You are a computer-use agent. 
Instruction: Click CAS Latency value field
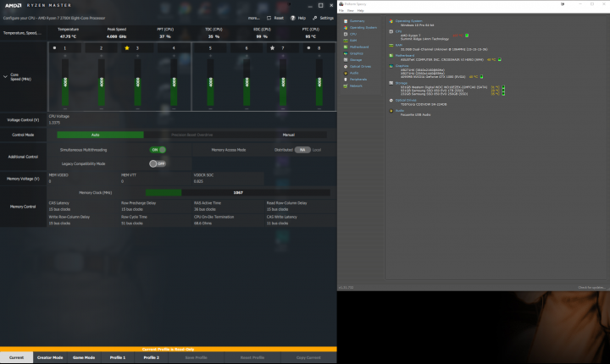59,209
